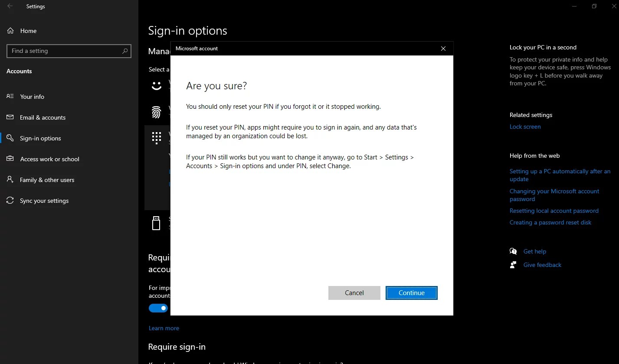Disable the improved security sign-in toggle

pos(158,308)
